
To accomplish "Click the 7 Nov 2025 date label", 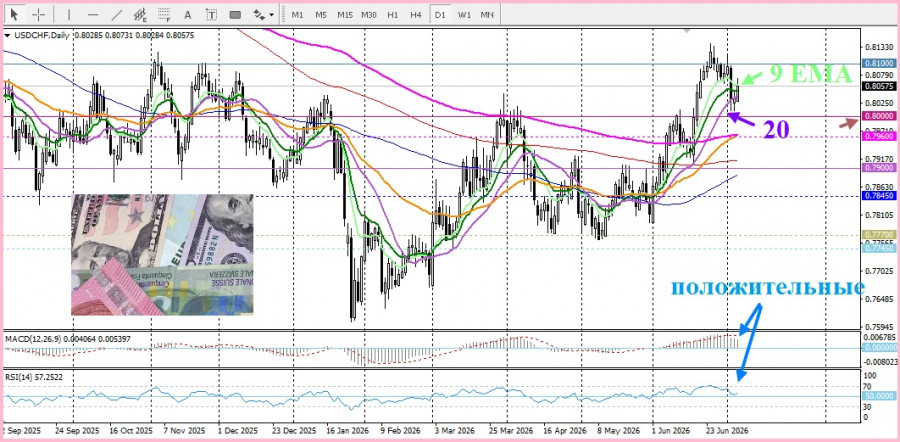I will coord(184,430).
